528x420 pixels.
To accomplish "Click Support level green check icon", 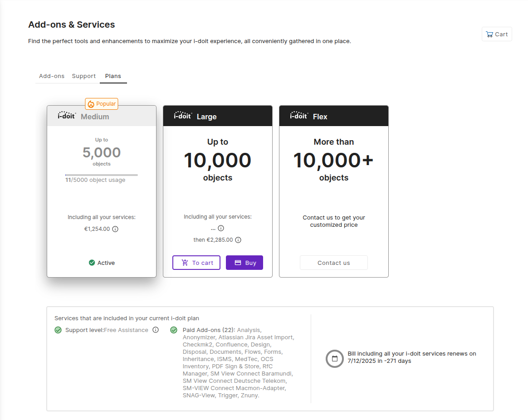I will pyautogui.click(x=58, y=330).
